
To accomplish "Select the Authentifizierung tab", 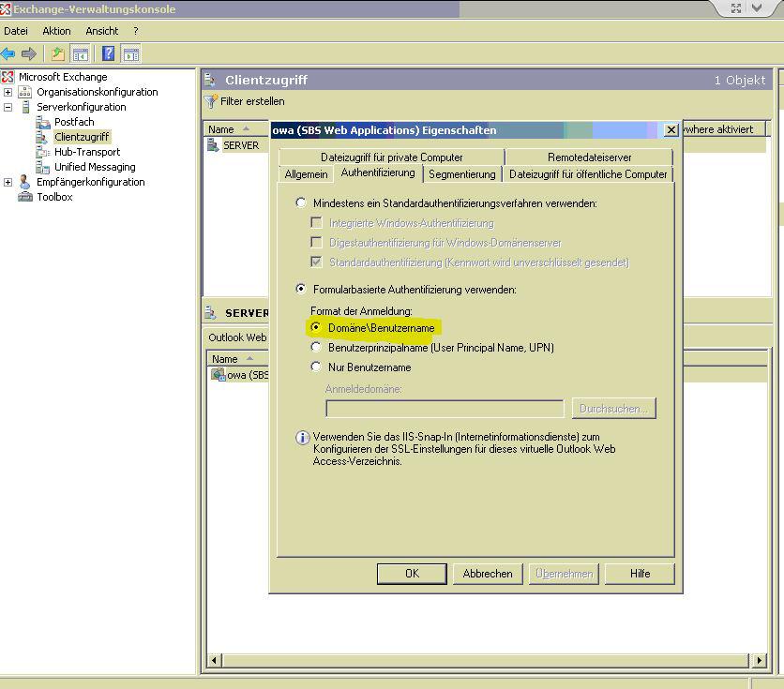I will coord(378,172).
